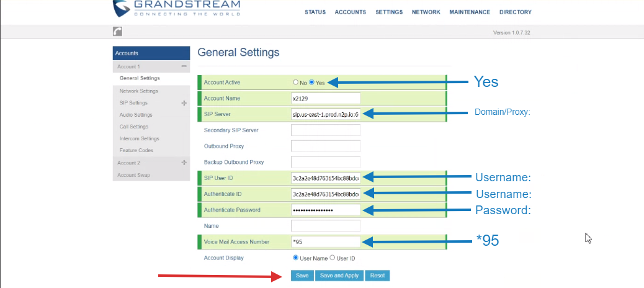
Task: Expand Account 2 plus icon
Action: click(184, 163)
